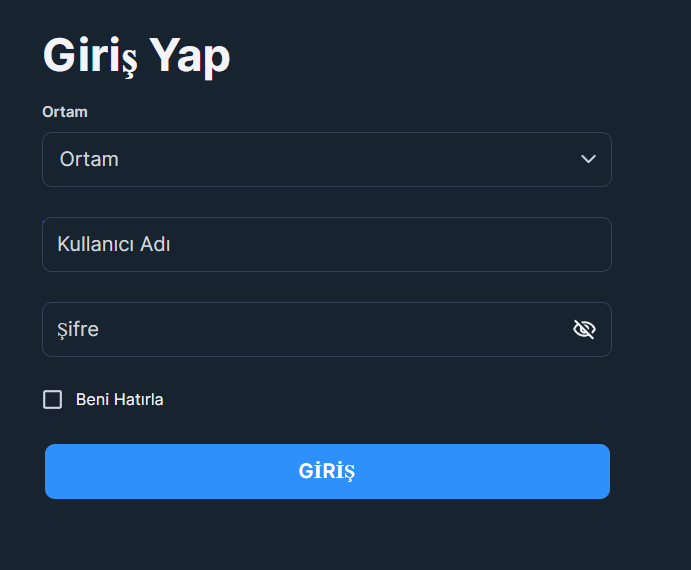Submit login with the GİRİŞ button
691x570 pixels.
click(327, 471)
